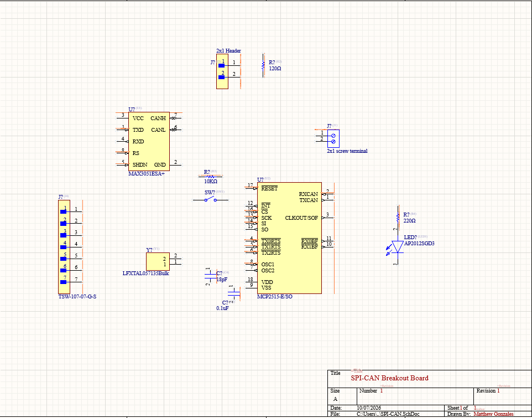The image size is (532, 418).
Task: Select the 18pF capacitor symbol
Action: pyautogui.click(x=210, y=276)
